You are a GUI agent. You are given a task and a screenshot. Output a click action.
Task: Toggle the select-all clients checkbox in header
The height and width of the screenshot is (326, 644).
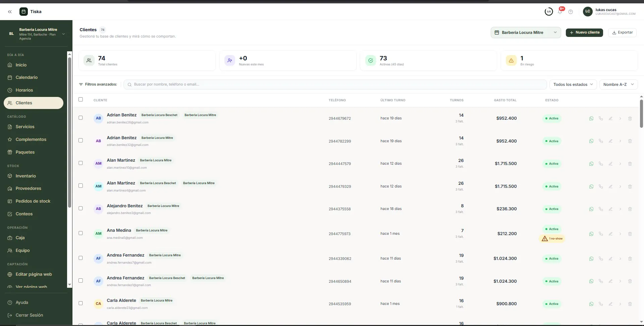(x=80, y=100)
